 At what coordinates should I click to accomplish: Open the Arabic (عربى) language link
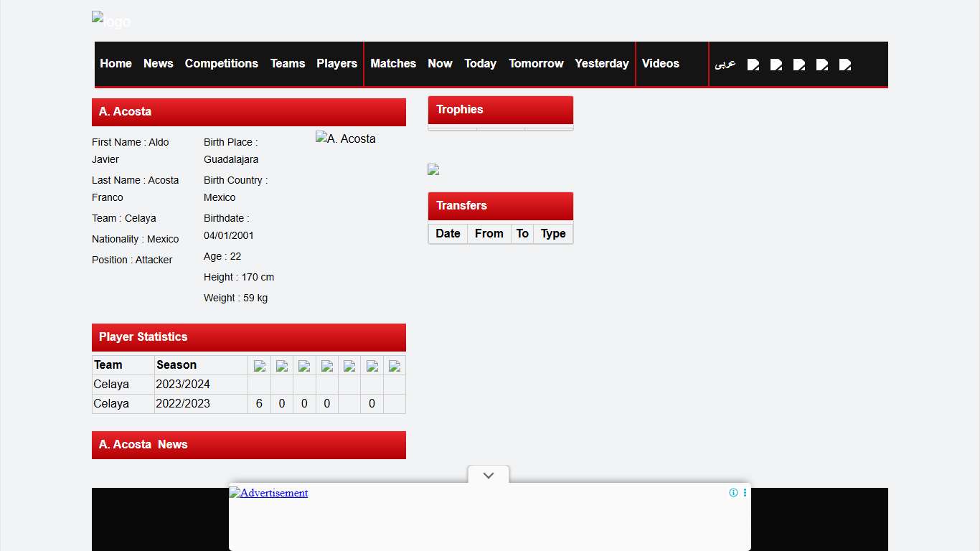pos(725,65)
